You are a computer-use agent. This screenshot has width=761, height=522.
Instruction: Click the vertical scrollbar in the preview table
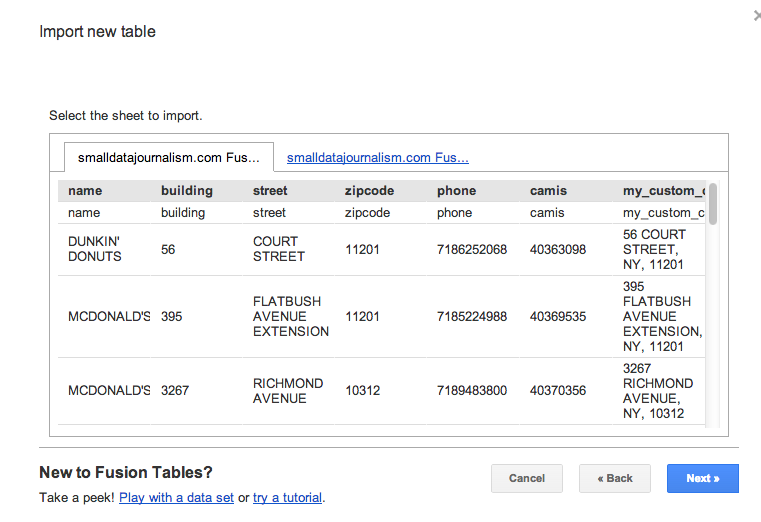pyautogui.click(x=712, y=204)
